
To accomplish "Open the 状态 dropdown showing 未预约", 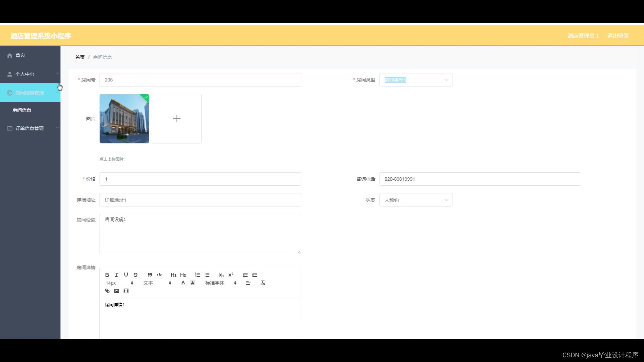I will pos(416,200).
